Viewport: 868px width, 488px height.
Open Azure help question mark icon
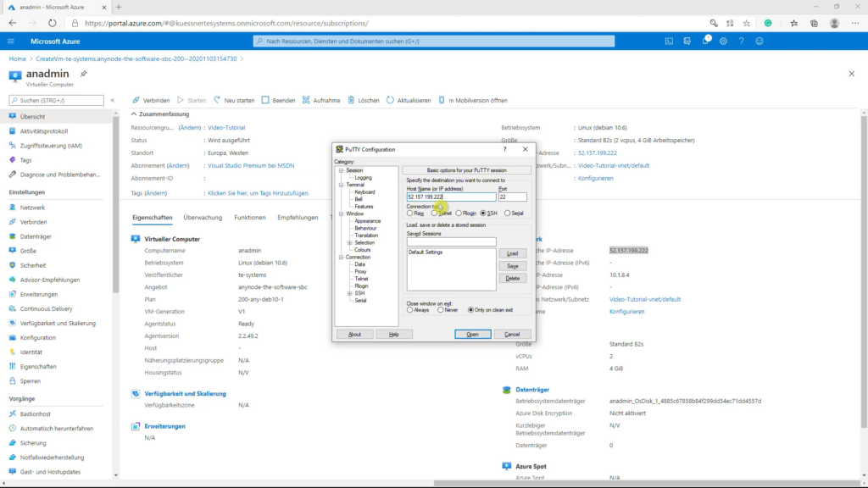pos(741,41)
